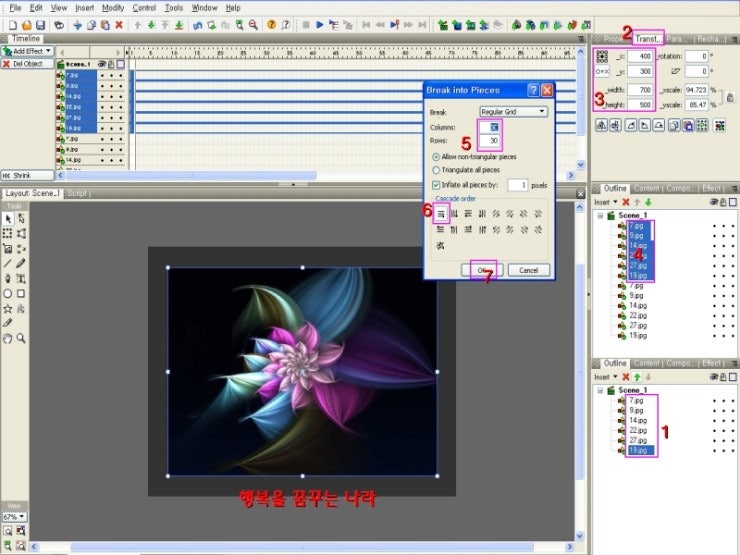Image resolution: width=740 pixels, height=555 pixels.
Task: Click OK in Break into Pieces dialog
Action: (482, 270)
